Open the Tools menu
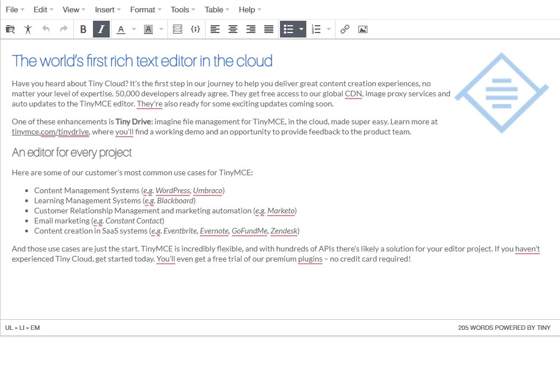Screen dimensions: 560x392 click(183, 10)
